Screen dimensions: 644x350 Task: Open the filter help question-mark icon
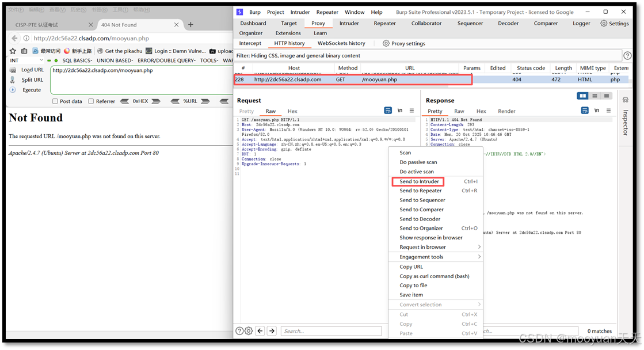[627, 55]
